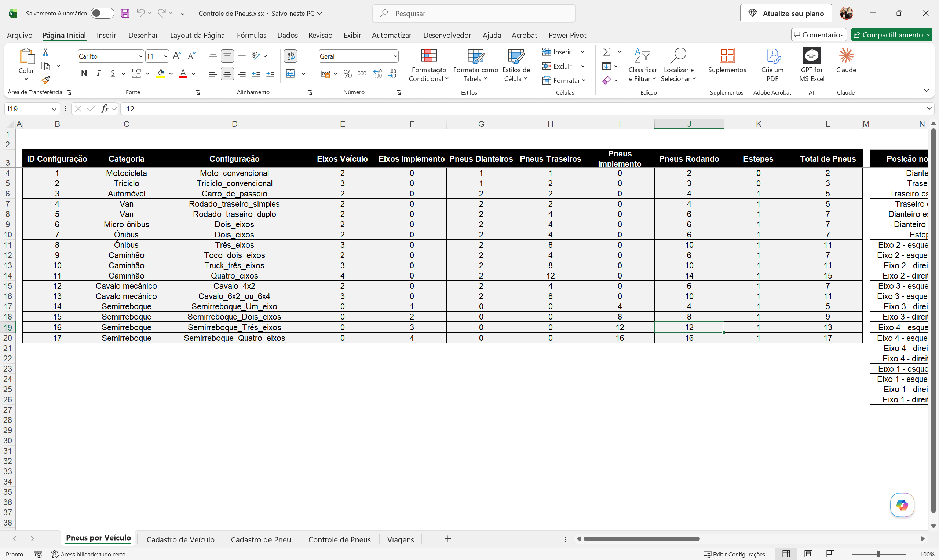Toggle italic I formatting
This screenshot has width=939, height=560.
pos(99,74)
